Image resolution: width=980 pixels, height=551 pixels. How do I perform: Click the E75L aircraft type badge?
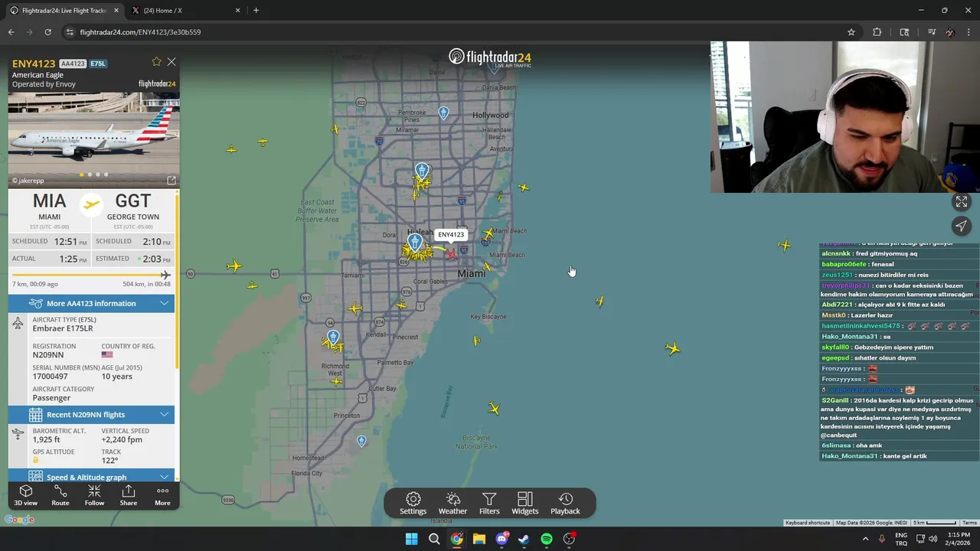tap(98, 64)
